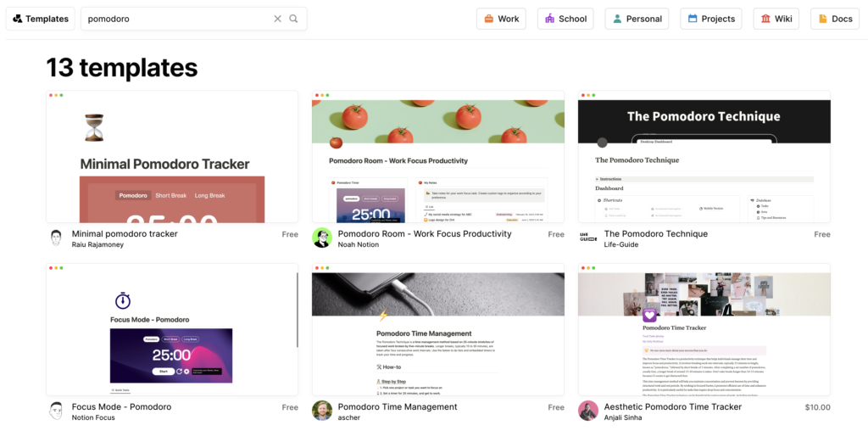Open The Pomodoro Technique template thumbnail
The height and width of the screenshot is (431, 868).
click(704, 157)
